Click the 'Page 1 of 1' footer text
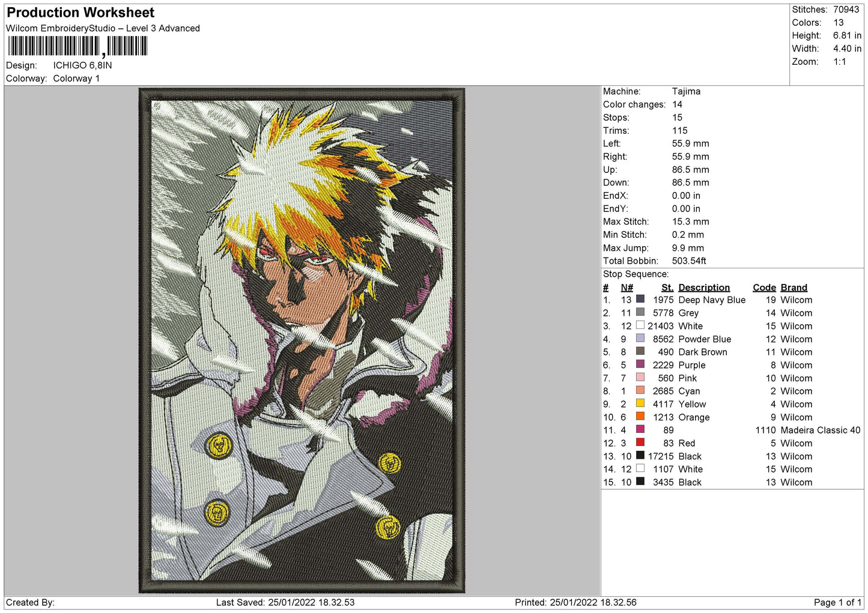The height and width of the screenshot is (613, 868). 837,602
